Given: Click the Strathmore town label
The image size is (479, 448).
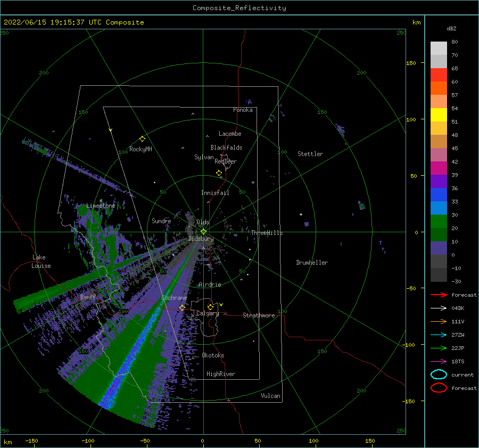Looking at the screenshot, I should [259, 315].
